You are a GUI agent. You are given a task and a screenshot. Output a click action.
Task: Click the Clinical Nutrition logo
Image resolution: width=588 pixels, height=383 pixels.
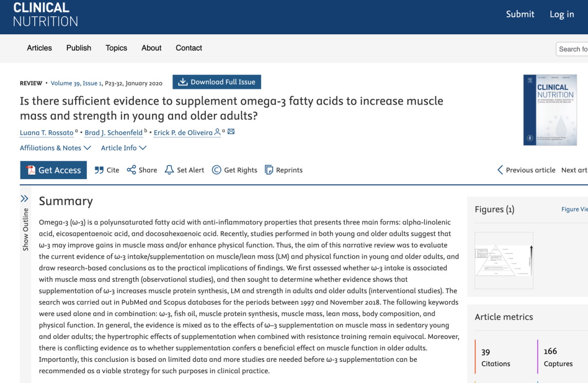[x=45, y=15]
